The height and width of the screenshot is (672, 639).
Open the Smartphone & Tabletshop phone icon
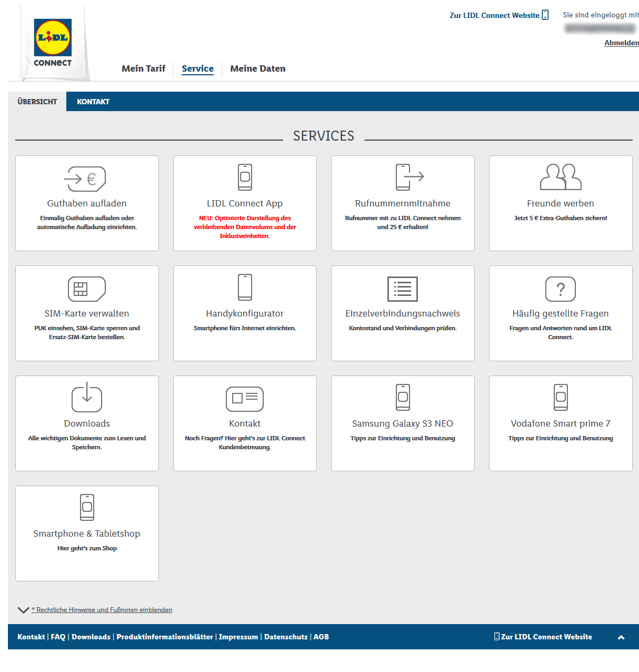87,507
